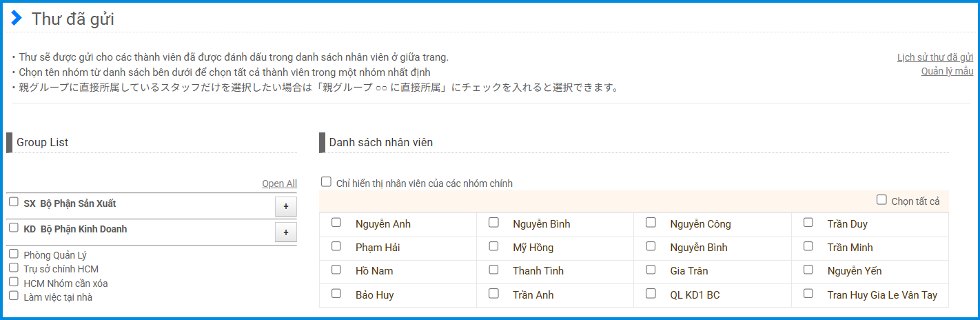Select HCM Nhóm cần xóa checkbox
980x320 pixels.
[14, 282]
